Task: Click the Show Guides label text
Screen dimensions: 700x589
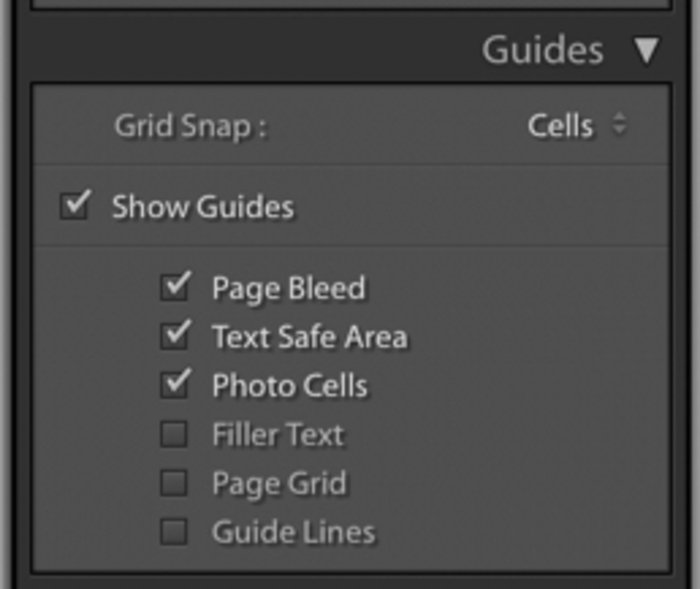Action: click(202, 207)
